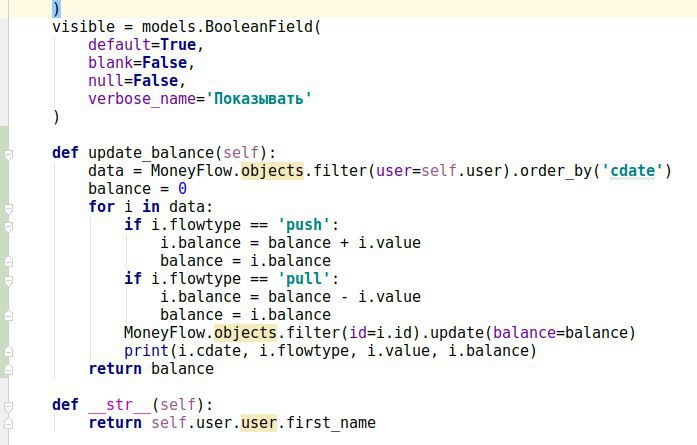The height and width of the screenshot is (445, 697).
Task: Click highlighted 'objects' on the update line
Action: pyautogui.click(x=245, y=333)
